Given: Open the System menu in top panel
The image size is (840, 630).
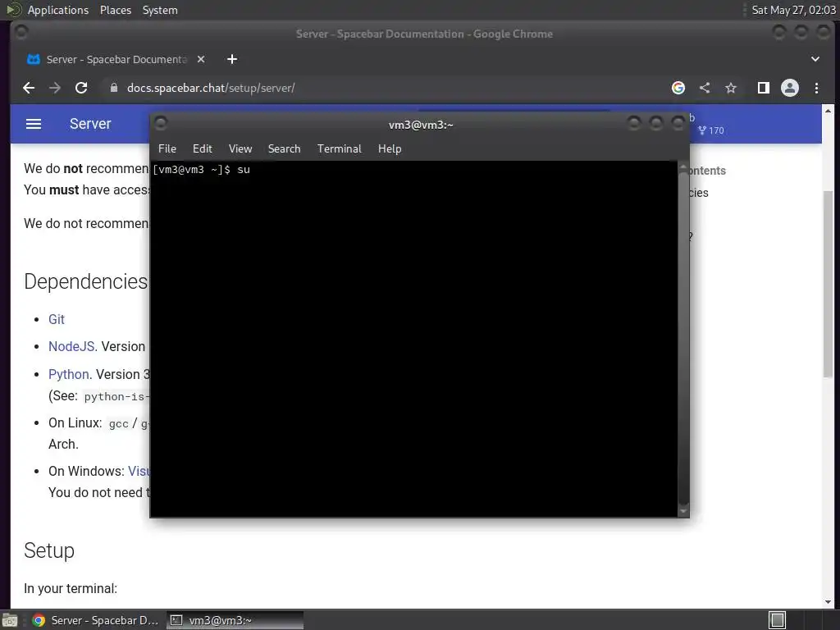Looking at the screenshot, I should click(160, 10).
